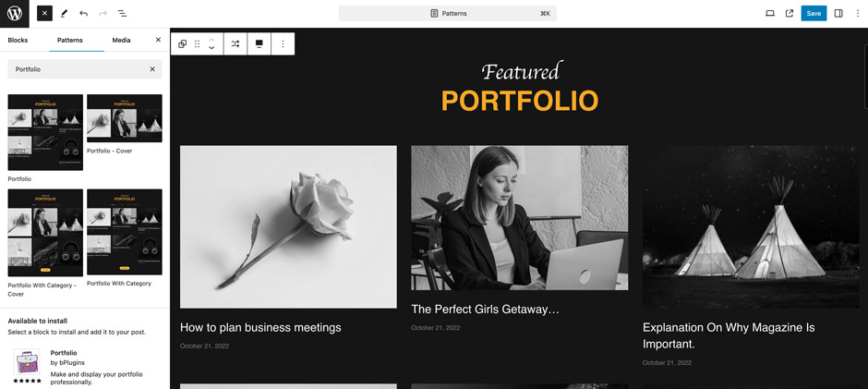Viewport: 868px width, 389px height.
Task: Switch to the Media tab
Action: pyautogui.click(x=121, y=41)
